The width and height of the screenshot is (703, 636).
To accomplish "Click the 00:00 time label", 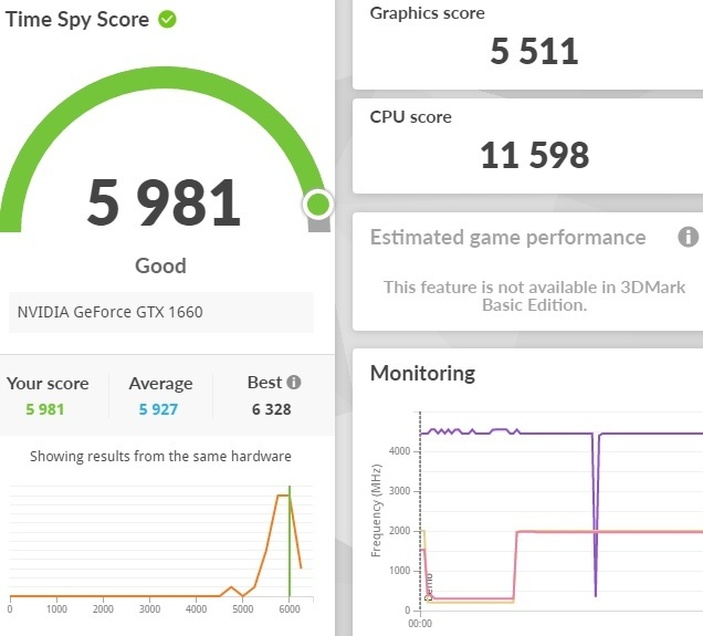I will click(420, 623).
